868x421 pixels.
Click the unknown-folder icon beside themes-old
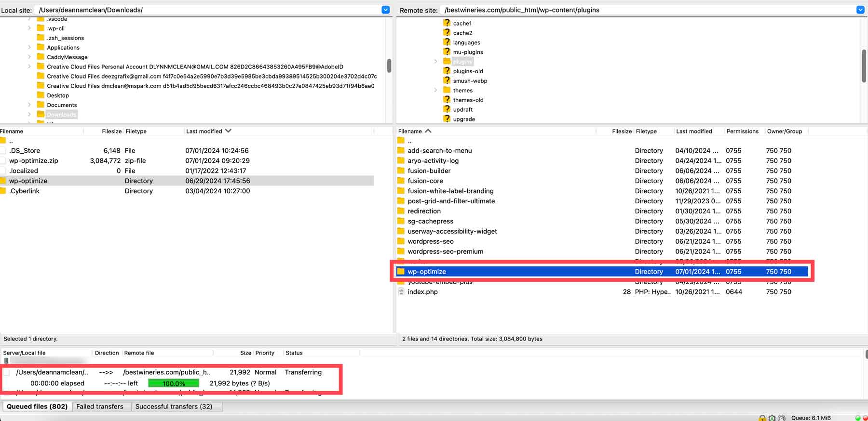pos(447,100)
